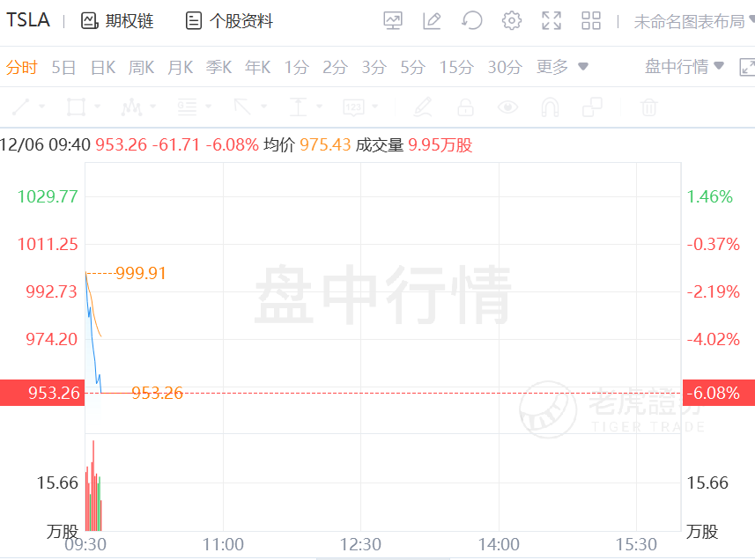Image resolution: width=755 pixels, height=560 pixels.
Task: Switch to the 日K tab
Action: click(x=103, y=67)
